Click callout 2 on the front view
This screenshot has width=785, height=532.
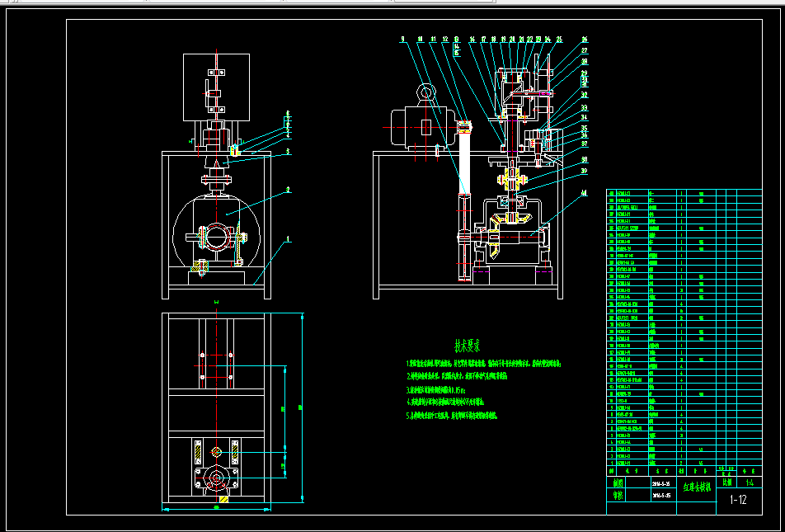pyautogui.click(x=288, y=190)
